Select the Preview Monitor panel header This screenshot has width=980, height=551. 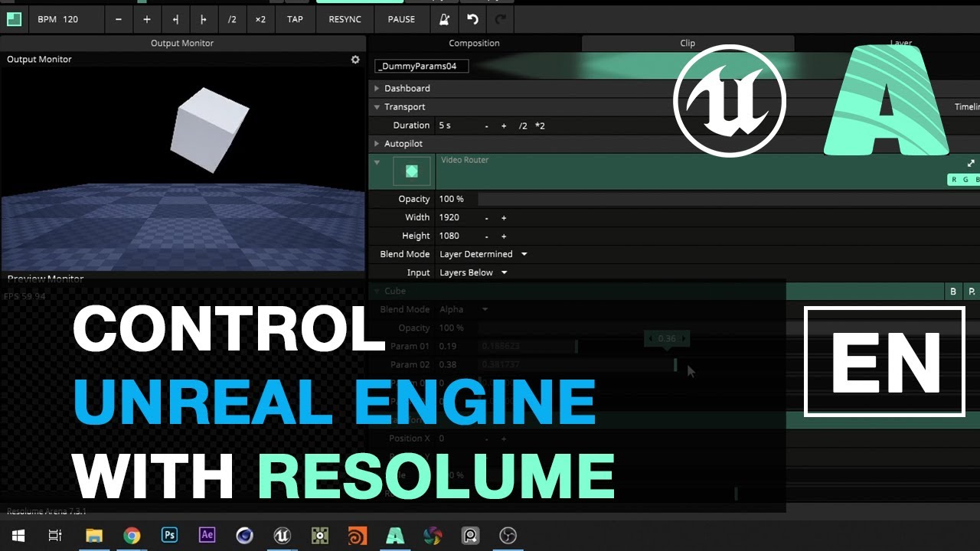[x=45, y=279]
